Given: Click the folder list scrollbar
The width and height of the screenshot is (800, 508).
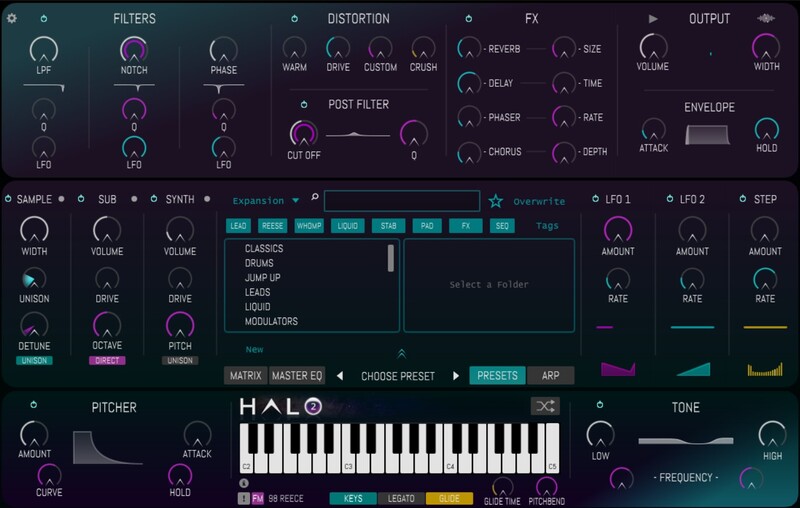Looking at the screenshot, I should click(x=391, y=259).
